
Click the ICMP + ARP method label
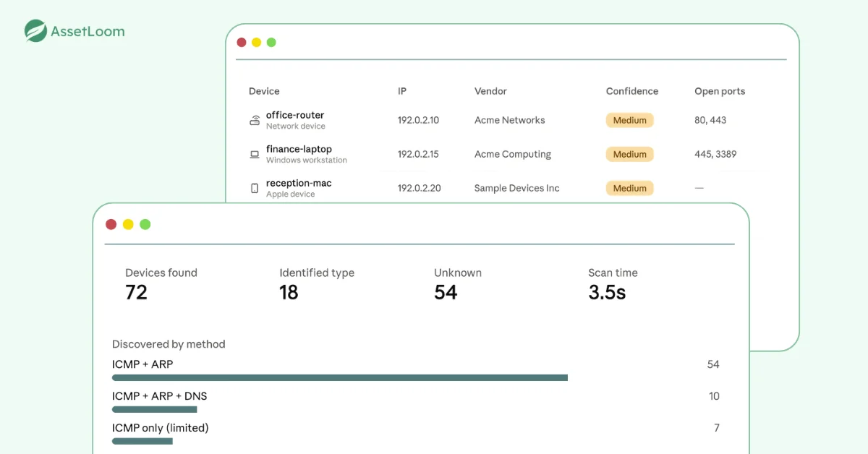[142, 364]
